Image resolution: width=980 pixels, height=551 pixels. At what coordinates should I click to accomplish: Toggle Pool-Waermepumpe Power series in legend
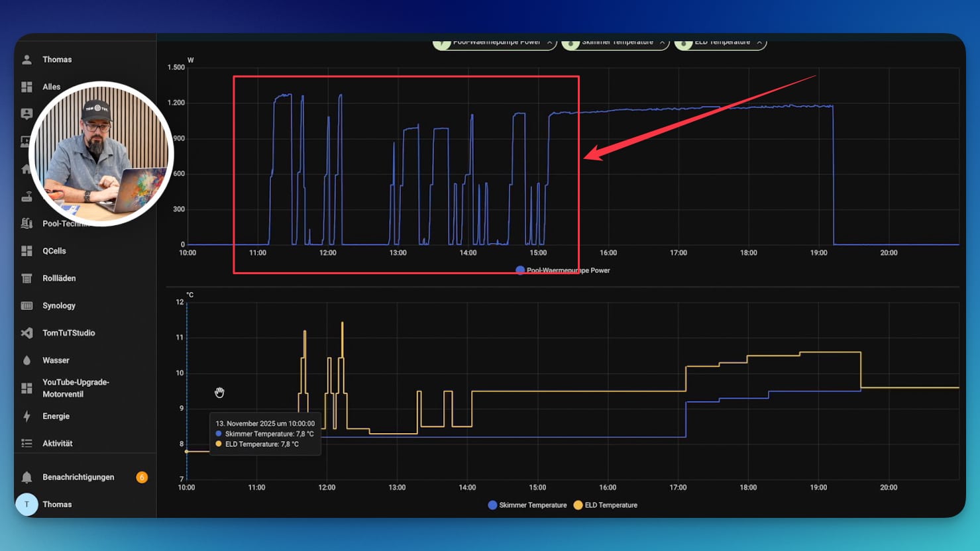point(563,270)
